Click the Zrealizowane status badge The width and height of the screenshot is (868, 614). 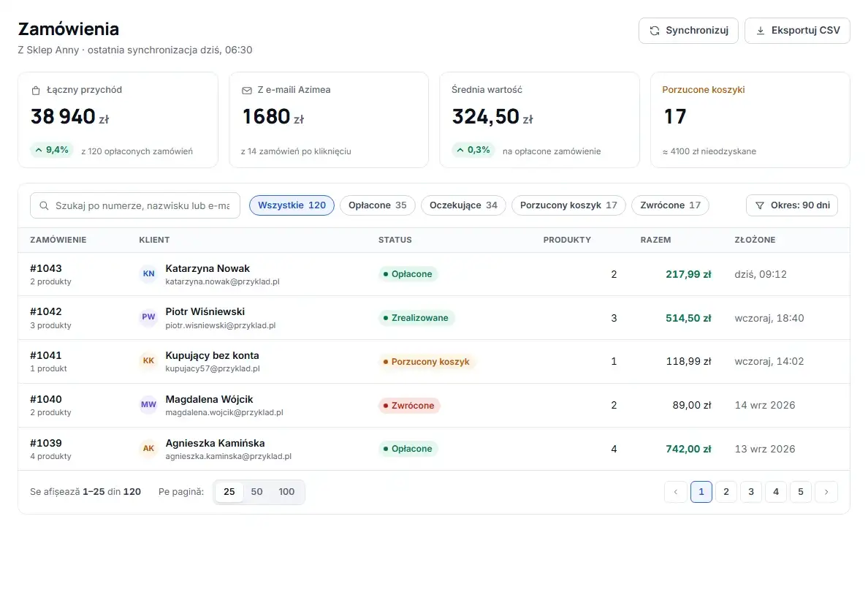(x=416, y=318)
